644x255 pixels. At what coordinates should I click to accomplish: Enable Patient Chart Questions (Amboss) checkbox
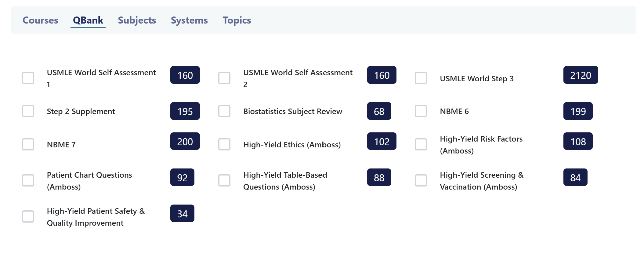click(x=28, y=180)
